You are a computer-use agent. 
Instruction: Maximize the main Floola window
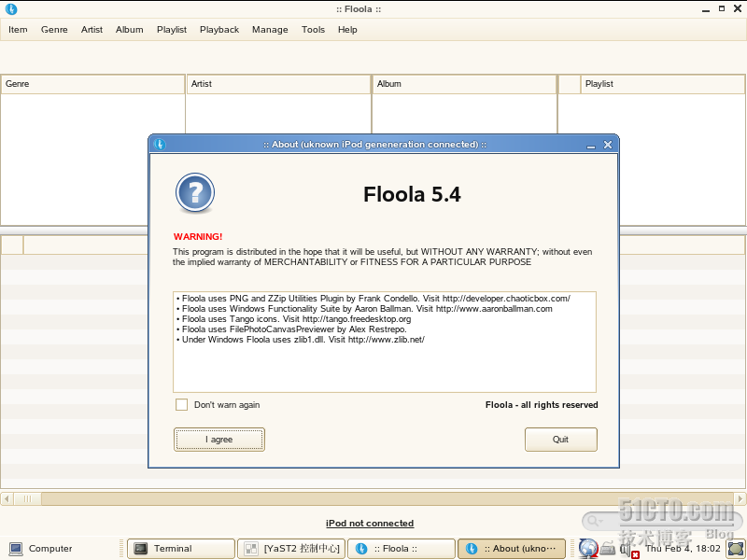[722, 8]
